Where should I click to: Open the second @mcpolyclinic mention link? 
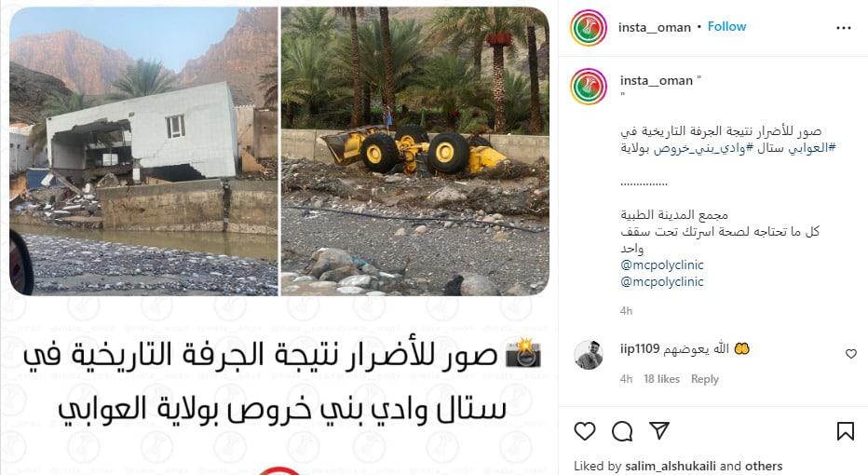tap(662, 281)
